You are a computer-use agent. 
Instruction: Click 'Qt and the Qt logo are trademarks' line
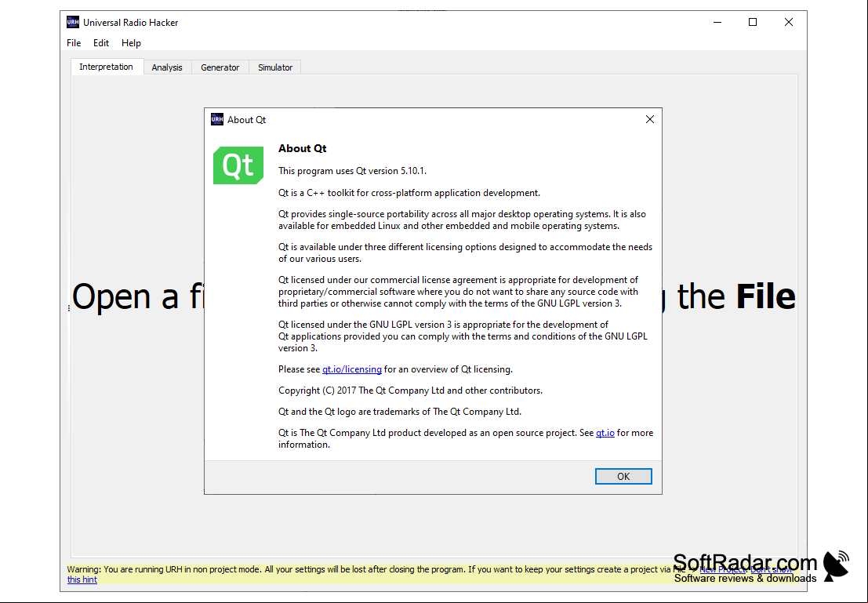click(x=400, y=412)
